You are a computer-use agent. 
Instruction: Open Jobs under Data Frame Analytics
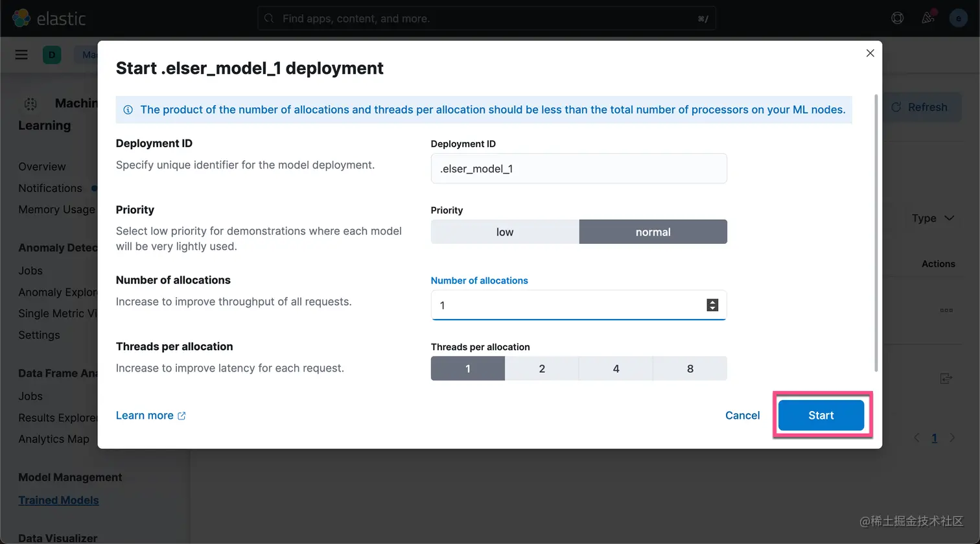tap(30, 396)
